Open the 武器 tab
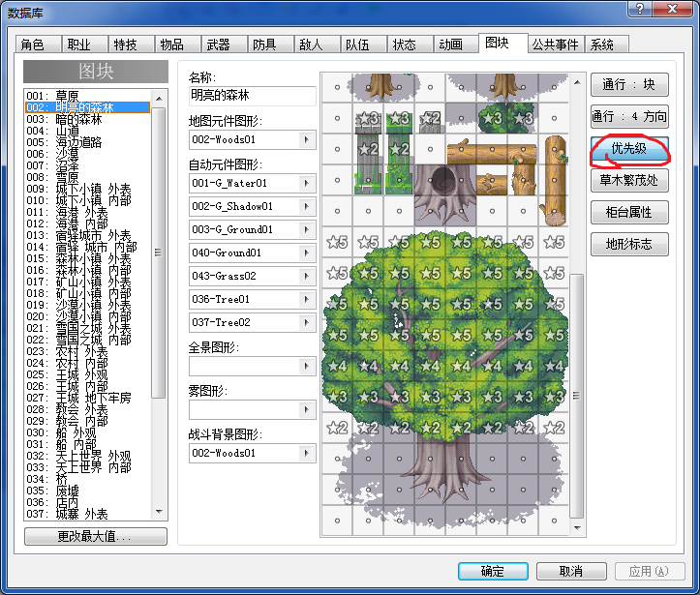 coord(224,45)
